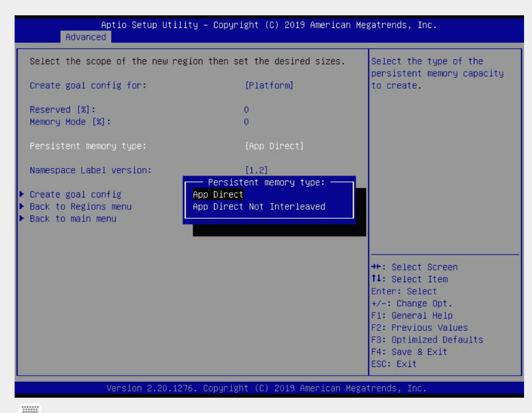Select the Memory Mode [%] value 0
Screen dimensions: 532x413
point(246,122)
